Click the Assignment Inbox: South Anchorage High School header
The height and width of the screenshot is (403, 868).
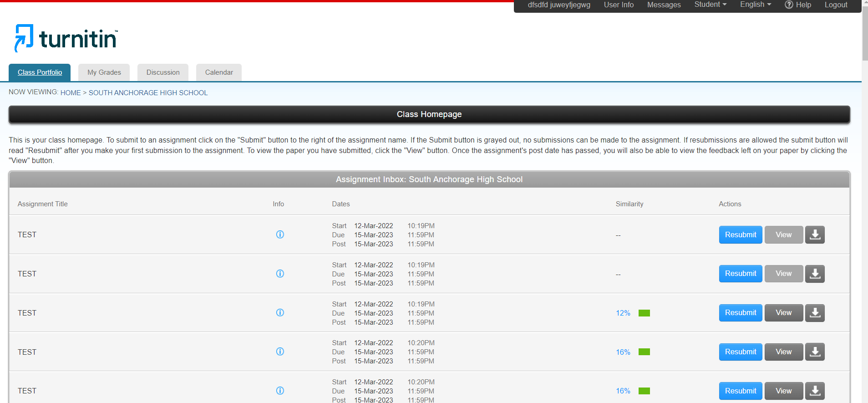(x=429, y=179)
